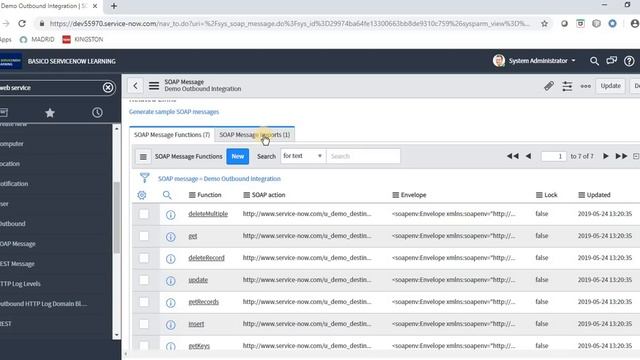The width and height of the screenshot is (640, 360).
Task: Preview the deleteRecord info icon
Action: (171, 258)
